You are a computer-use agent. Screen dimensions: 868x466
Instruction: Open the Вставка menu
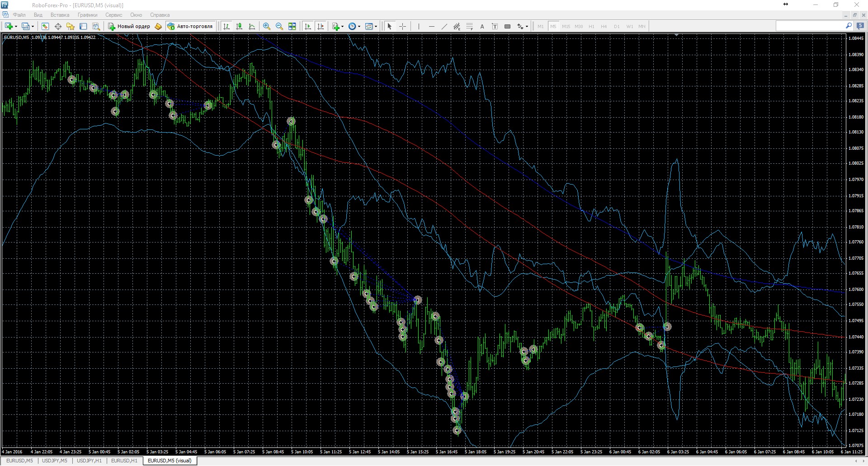60,15
